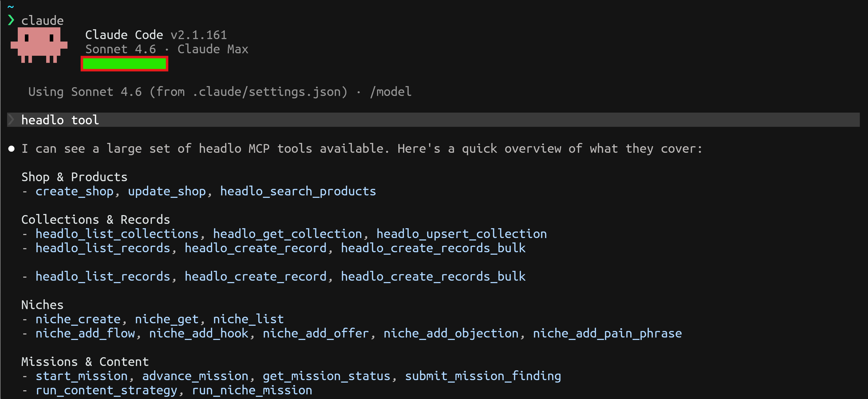Click the dim chevron beside headlo tool
The image size is (868, 399).
(x=11, y=120)
